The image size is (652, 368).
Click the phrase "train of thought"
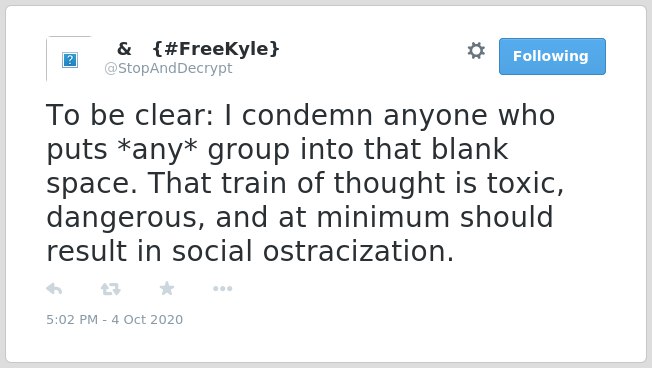(333, 183)
